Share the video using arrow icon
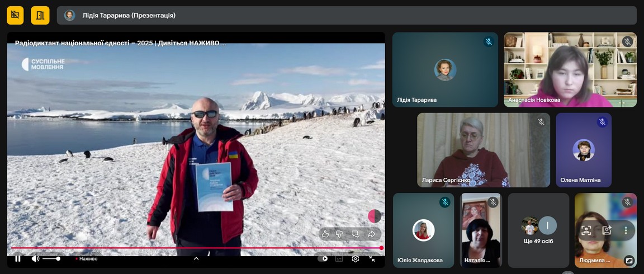This screenshot has width=644, height=274. [x=372, y=234]
